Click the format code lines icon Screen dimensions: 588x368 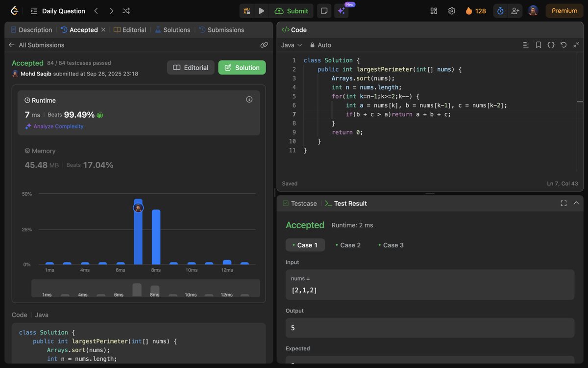[x=526, y=45]
